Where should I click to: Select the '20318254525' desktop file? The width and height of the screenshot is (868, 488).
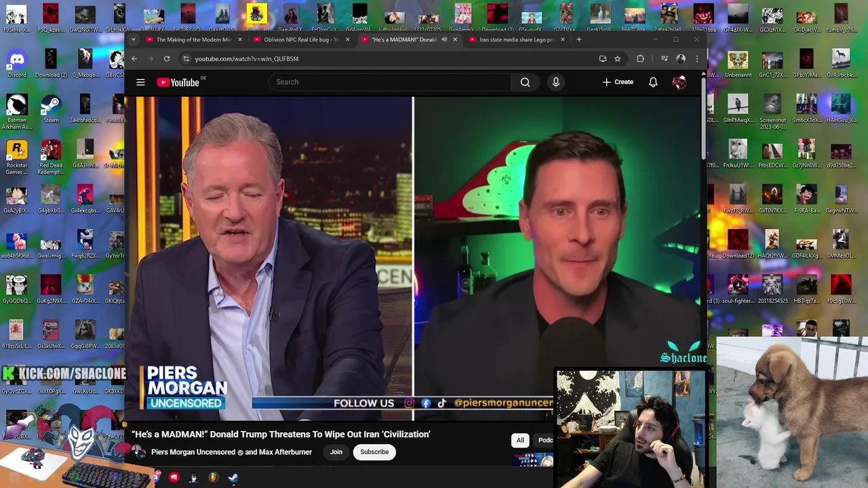[x=772, y=289]
